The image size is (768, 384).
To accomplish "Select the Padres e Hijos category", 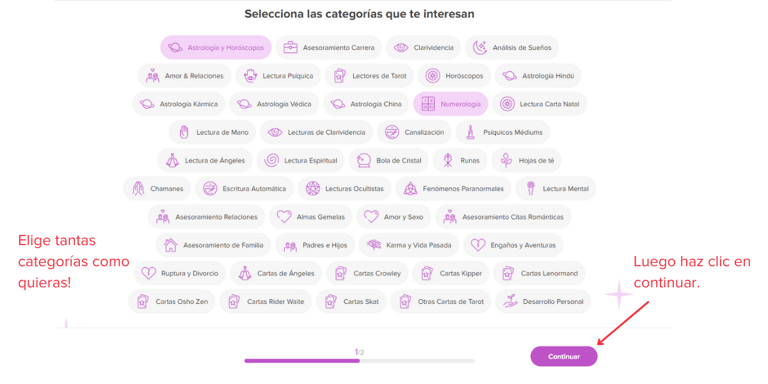I will click(315, 245).
